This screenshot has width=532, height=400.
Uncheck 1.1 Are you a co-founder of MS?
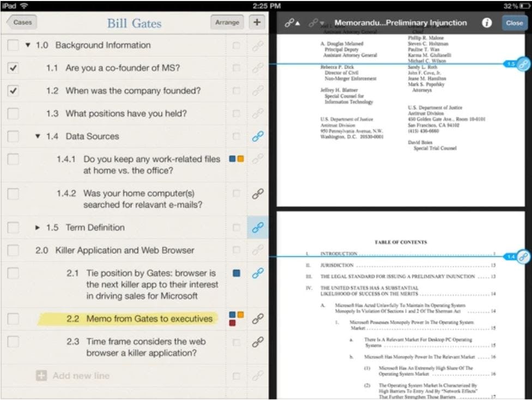(x=12, y=68)
